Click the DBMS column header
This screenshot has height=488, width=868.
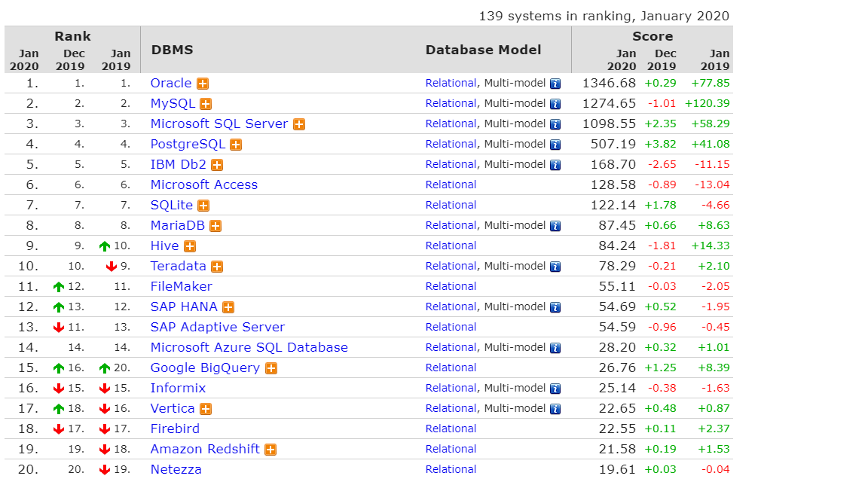(x=172, y=50)
